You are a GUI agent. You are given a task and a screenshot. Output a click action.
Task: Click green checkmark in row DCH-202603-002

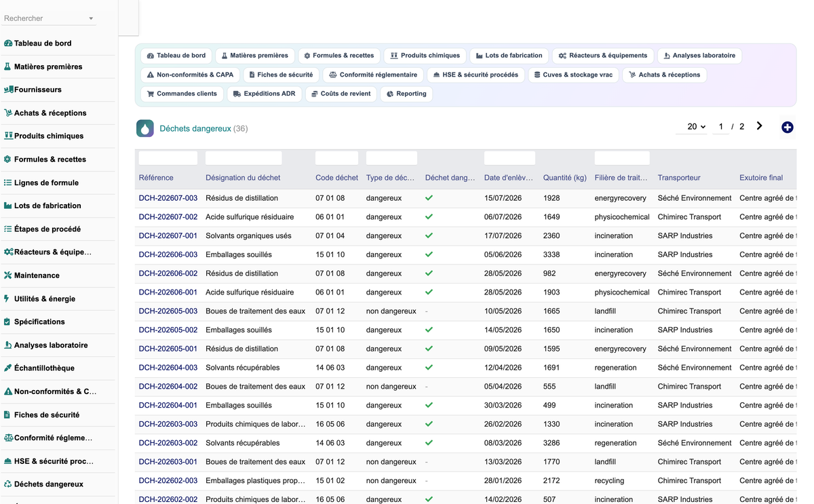429,443
